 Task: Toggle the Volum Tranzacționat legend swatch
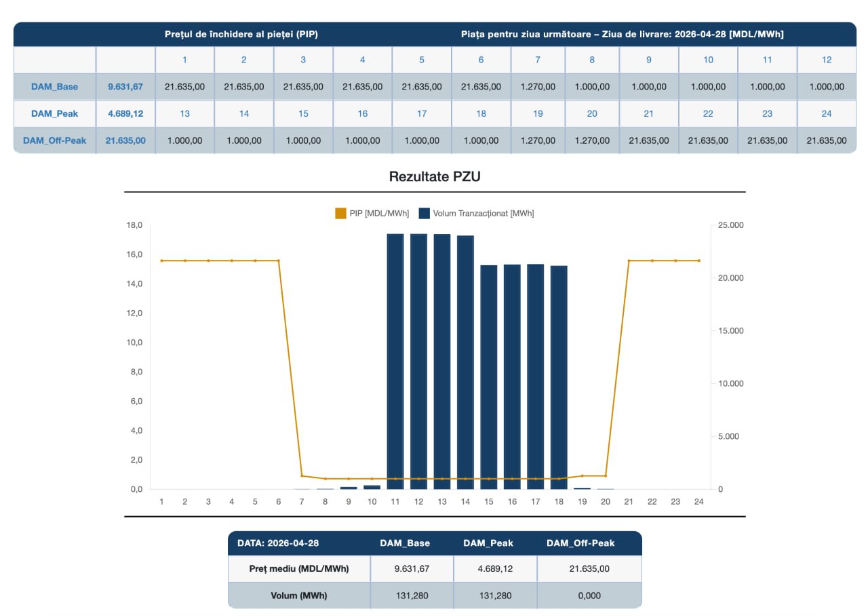point(425,213)
